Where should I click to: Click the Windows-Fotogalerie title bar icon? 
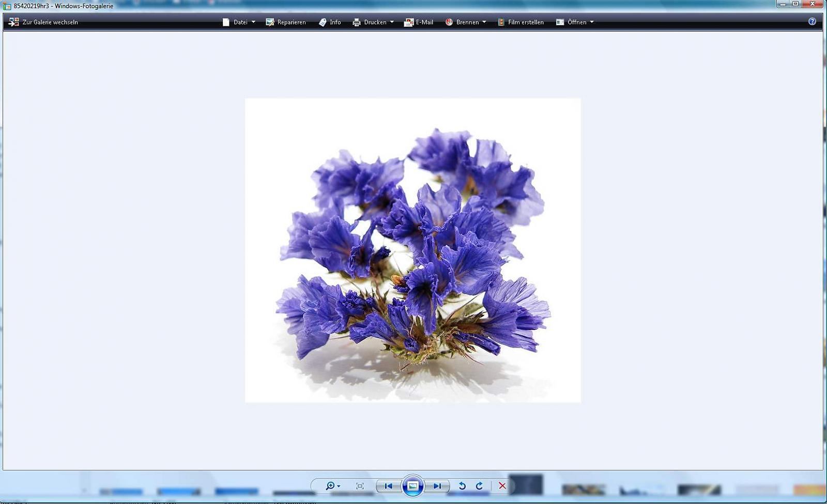pos(7,6)
